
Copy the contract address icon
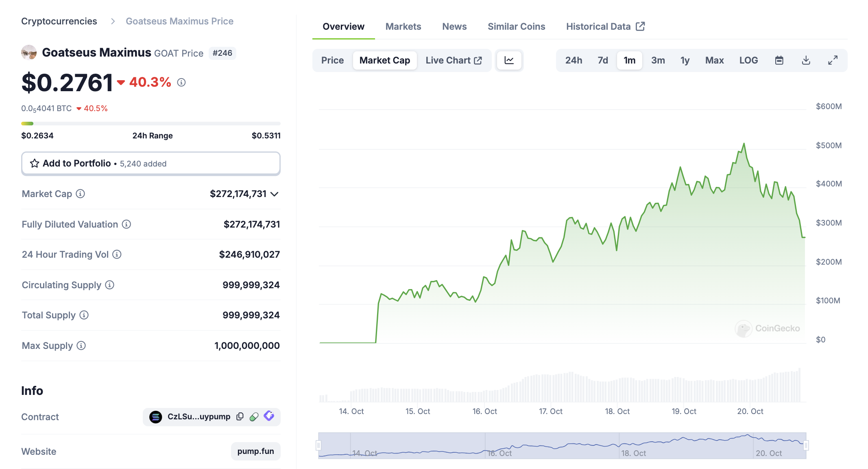(240, 416)
